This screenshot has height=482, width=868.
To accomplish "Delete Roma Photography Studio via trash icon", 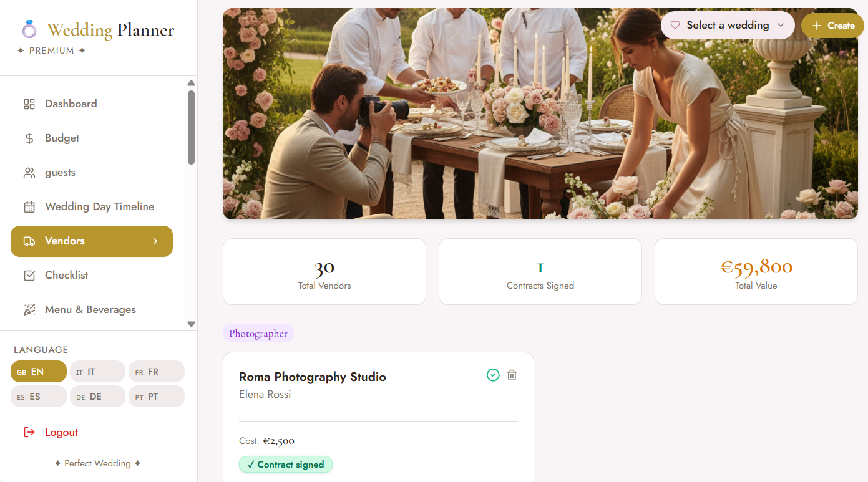I will pyautogui.click(x=512, y=375).
